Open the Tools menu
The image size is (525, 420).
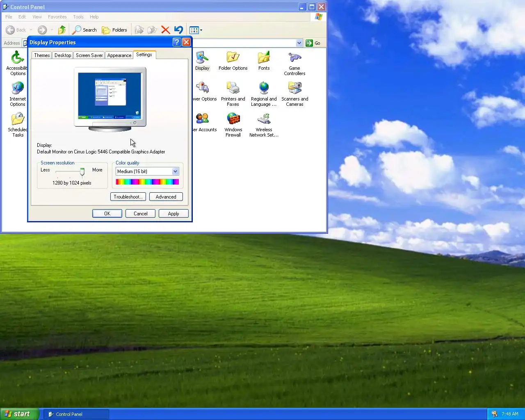pyautogui.click(x=78, y=17)
